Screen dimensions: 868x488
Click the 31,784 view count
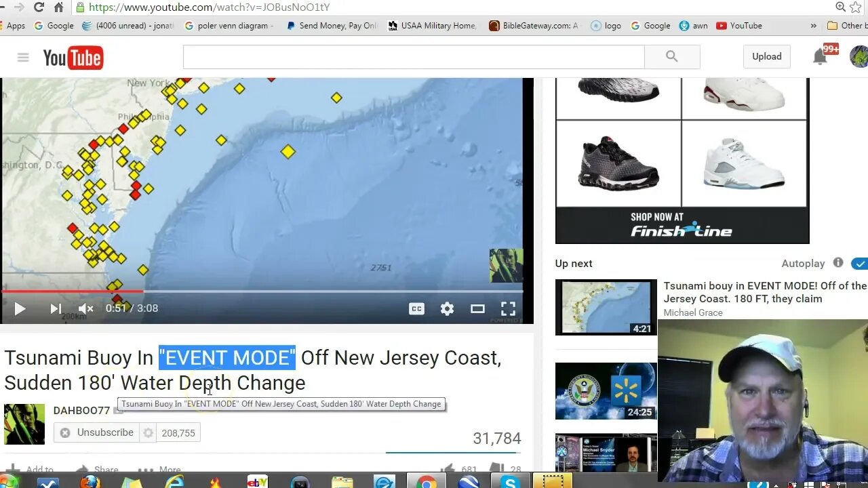pyautogui.click(x=497, y=439)
